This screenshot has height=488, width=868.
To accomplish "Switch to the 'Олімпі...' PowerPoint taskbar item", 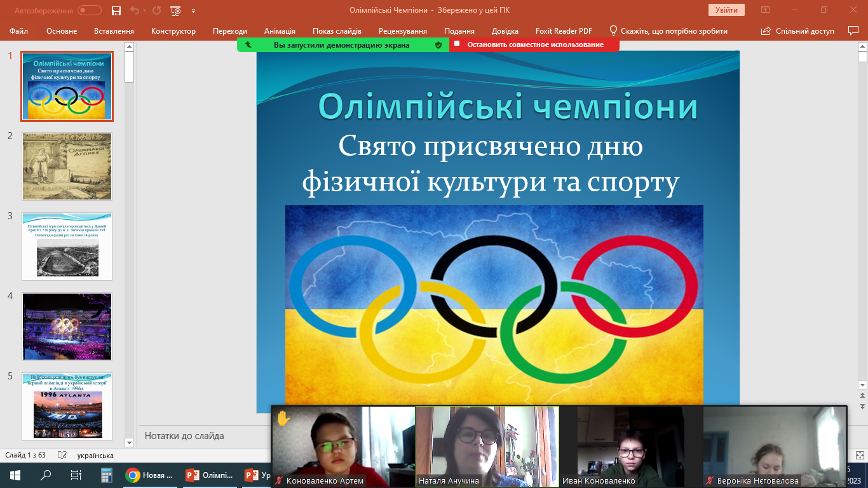I will 210,475.
